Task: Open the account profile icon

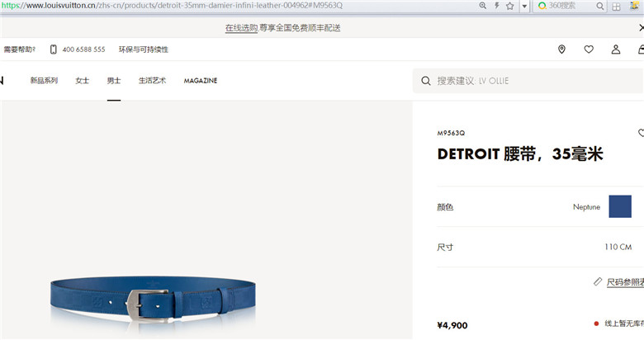Action: pyautogui.click(x=616, y=50)
